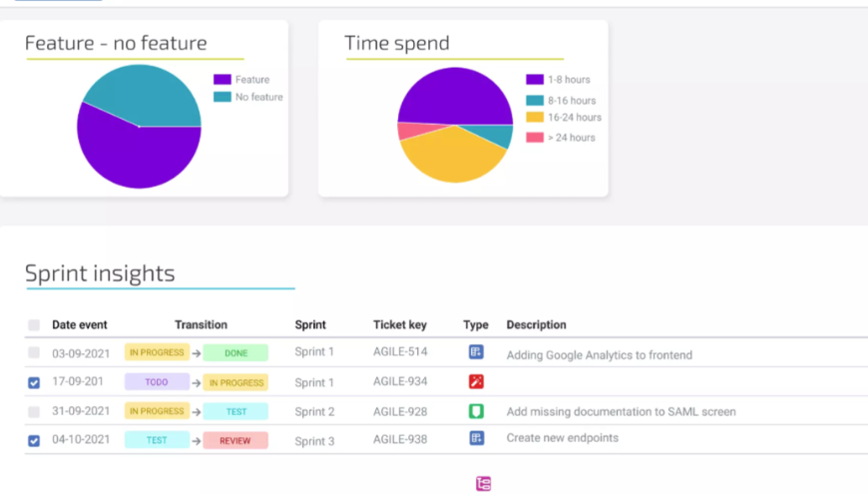Click the type icon in the AGILE-938 row

(476, 438)
